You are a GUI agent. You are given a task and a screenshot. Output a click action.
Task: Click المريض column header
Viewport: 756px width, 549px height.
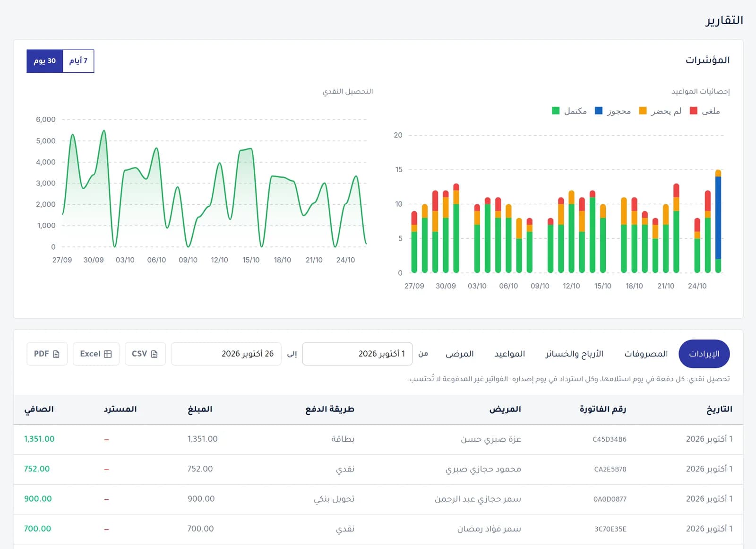pos(505,409)
